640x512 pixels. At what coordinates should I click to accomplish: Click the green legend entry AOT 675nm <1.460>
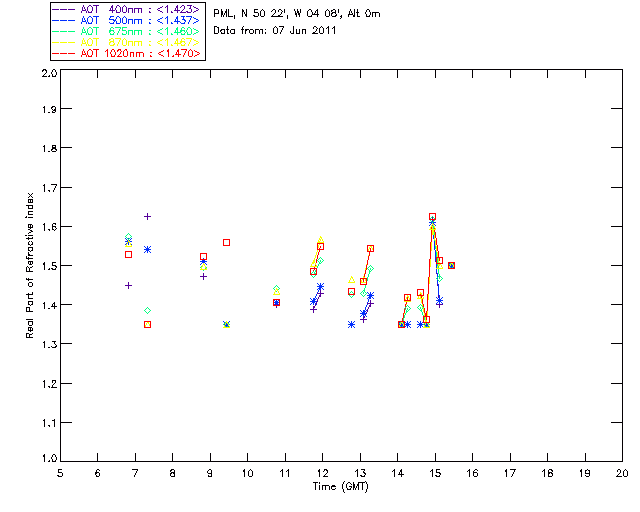coord(126,31)
